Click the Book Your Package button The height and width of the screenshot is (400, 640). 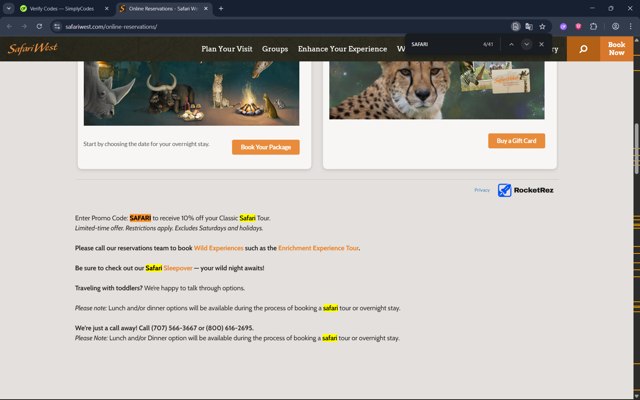click(266, 147)
